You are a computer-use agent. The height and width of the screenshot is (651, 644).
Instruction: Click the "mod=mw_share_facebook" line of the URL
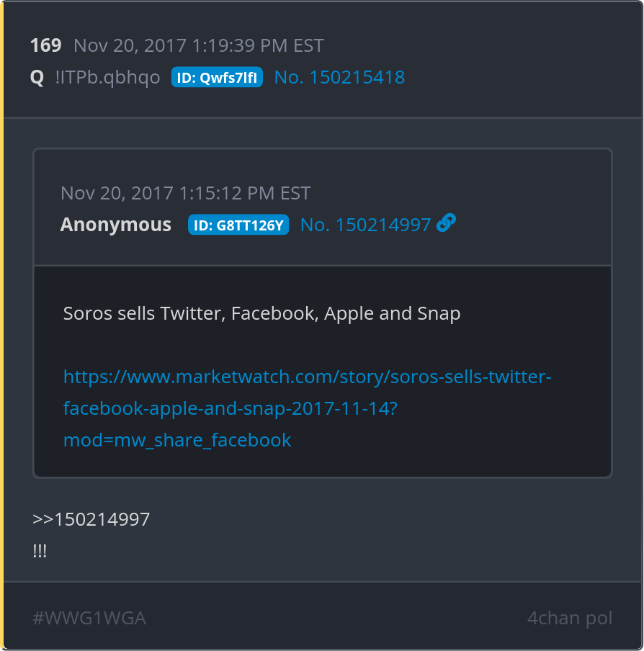point(177,439)
